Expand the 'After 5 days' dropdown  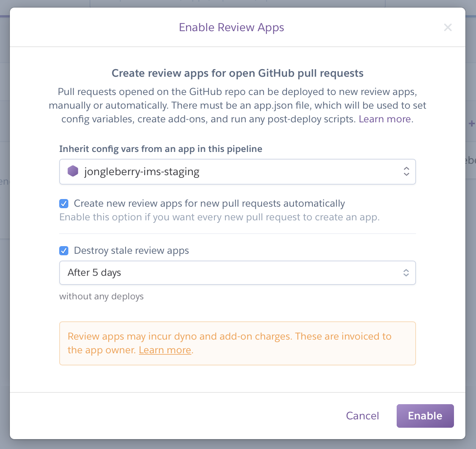237,273
